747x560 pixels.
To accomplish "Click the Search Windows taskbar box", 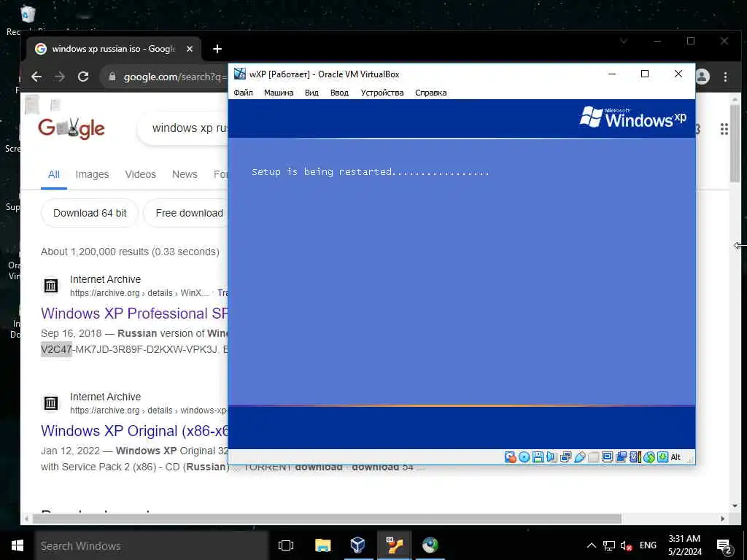I will coord(152,545).
